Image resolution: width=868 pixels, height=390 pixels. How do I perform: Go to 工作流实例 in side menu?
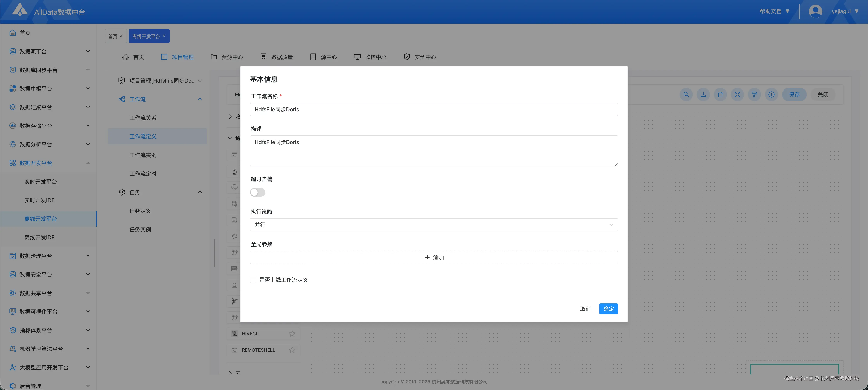coord(143,155)
